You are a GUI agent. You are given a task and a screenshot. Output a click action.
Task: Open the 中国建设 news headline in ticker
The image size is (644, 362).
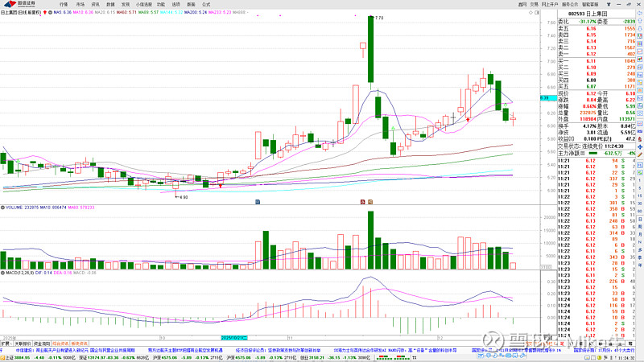tap(75, 351)
